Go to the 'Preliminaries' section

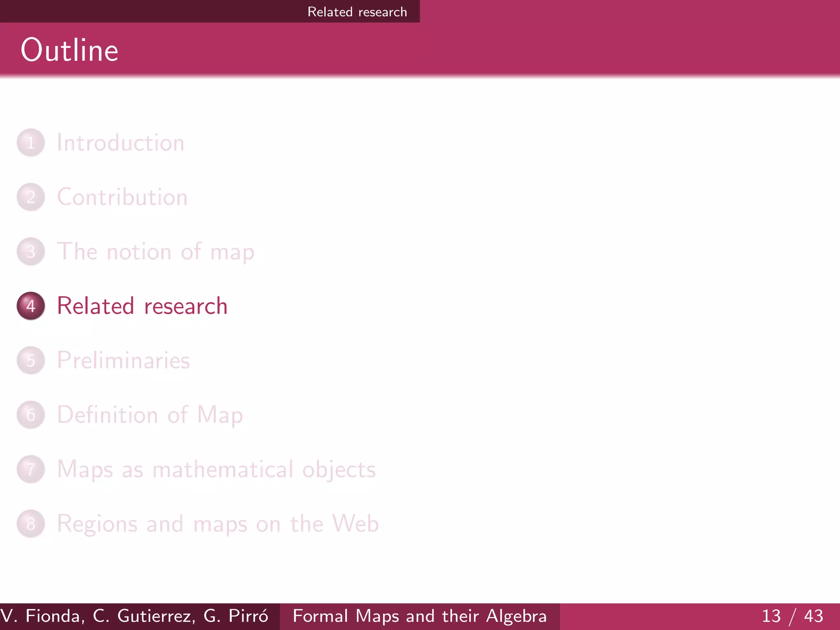click(123, 360)
